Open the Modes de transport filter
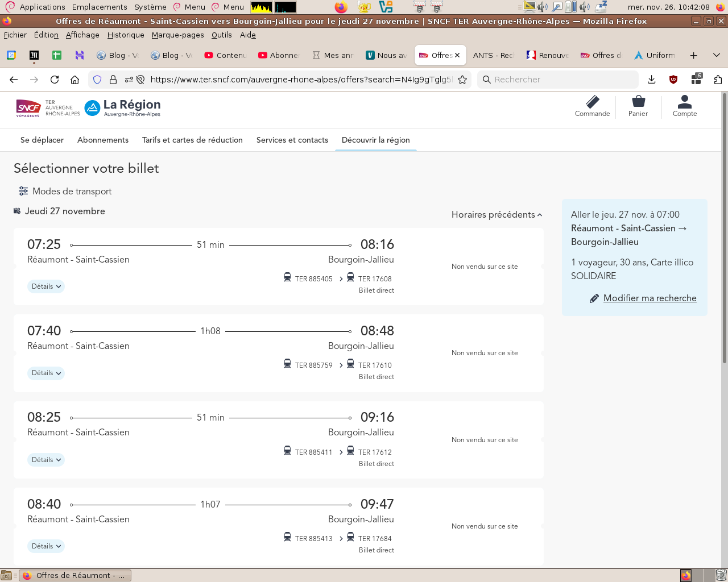728x582 pixels. click(x=65, y=192)
